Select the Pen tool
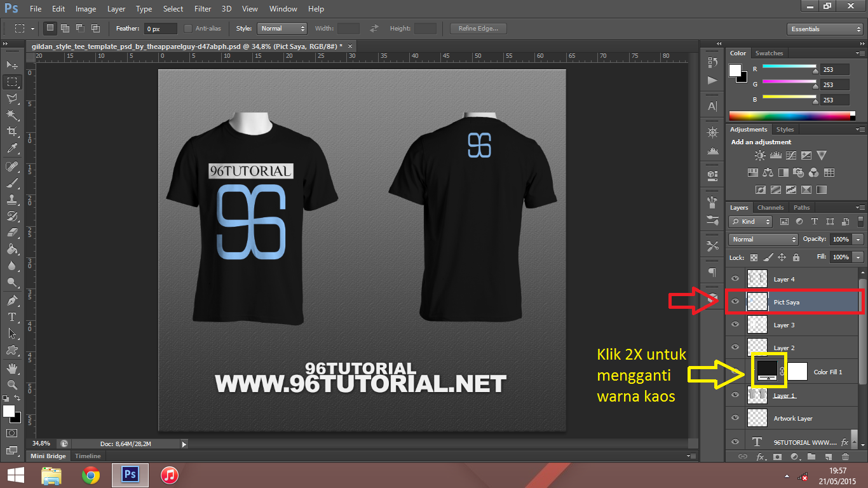 [x=12, y=301]
